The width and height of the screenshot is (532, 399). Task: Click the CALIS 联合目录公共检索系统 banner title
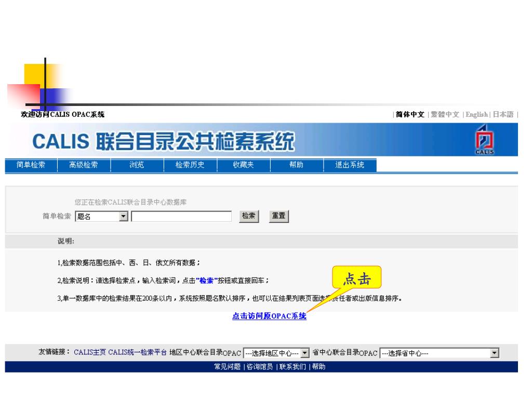click(164, 141)
